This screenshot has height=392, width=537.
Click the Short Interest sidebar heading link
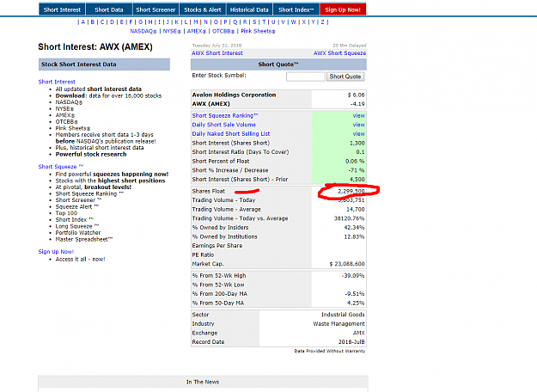click(x=57, y=82)
